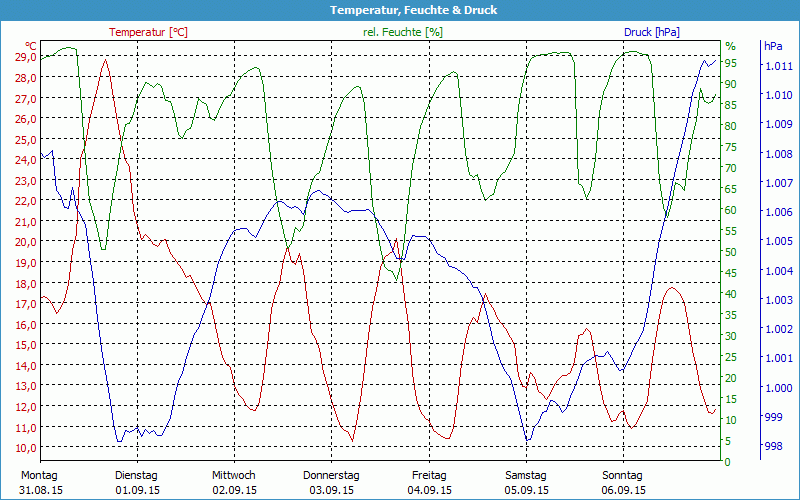The height and width of the screenshot is (500, 800).
Task: Click the '1.005' pressure axis value
Action: pos(779,241)
